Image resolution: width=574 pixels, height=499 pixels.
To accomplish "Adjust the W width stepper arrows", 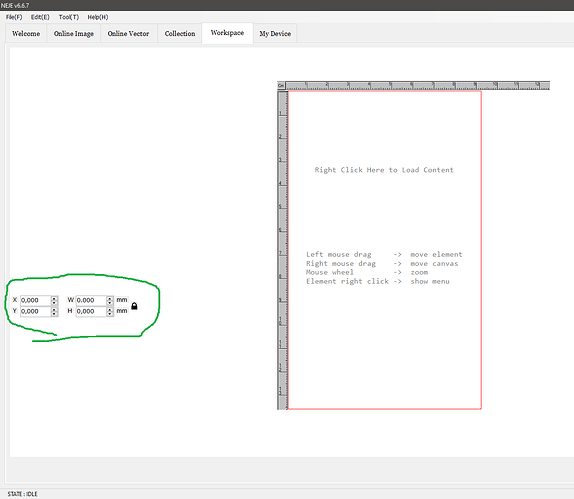I will tap(110, 301).
